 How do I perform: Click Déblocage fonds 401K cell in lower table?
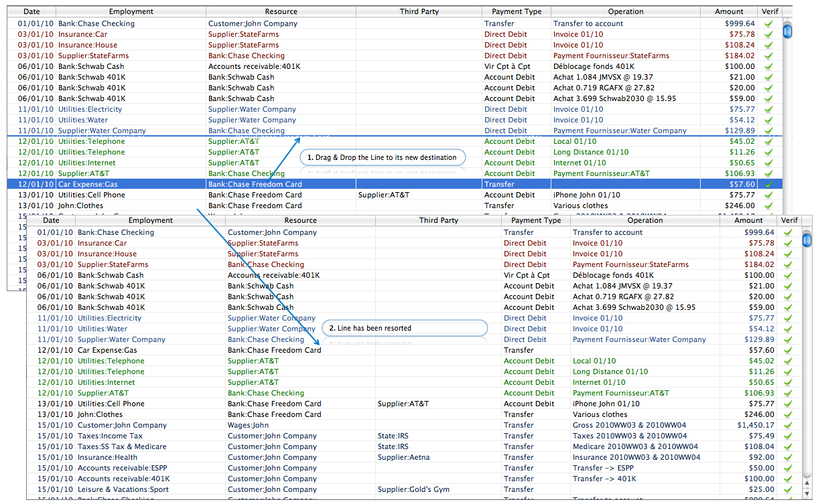pos(613,275)
